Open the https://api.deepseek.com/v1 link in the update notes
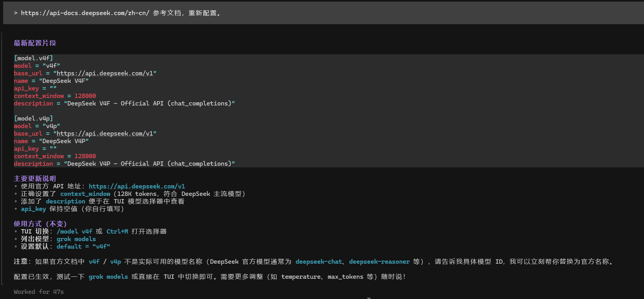Screen dimensions: 644x299 tap(137, 186)
